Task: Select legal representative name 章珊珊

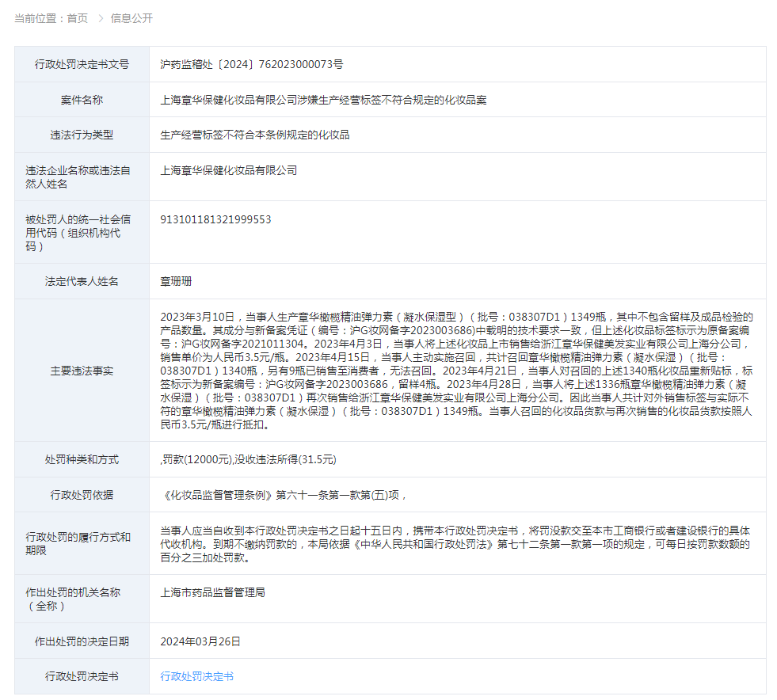Action: [x=176, y=281]
